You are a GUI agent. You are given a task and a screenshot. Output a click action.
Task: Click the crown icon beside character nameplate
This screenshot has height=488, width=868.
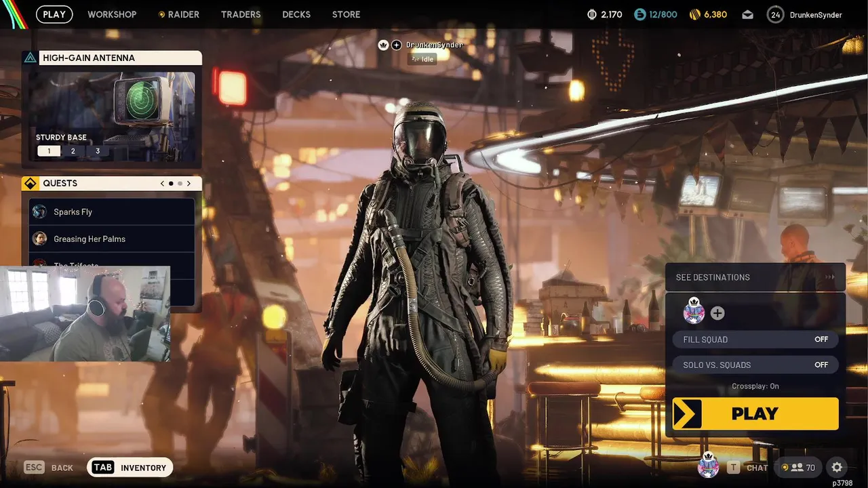tap(383, 45)
